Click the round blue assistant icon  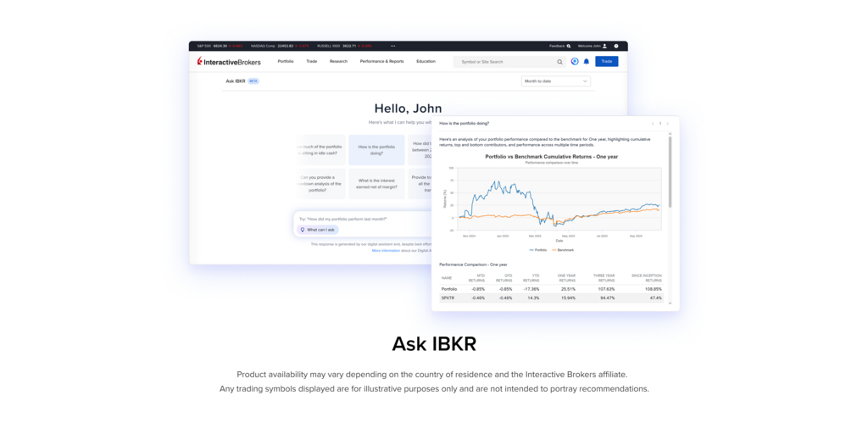tap(575, 62)
